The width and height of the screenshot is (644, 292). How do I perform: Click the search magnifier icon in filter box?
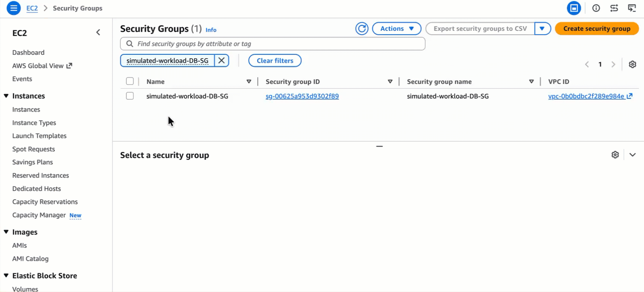pos(130,44)
